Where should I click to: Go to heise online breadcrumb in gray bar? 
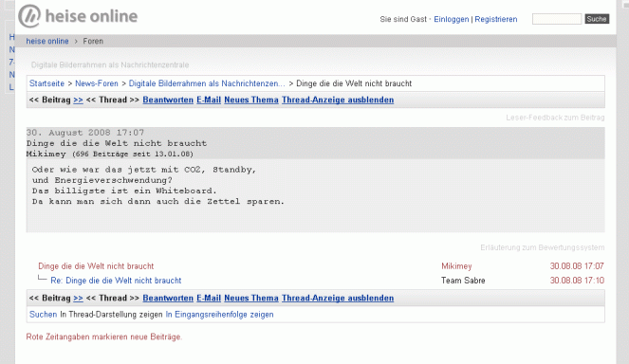[x=47, y=41]
